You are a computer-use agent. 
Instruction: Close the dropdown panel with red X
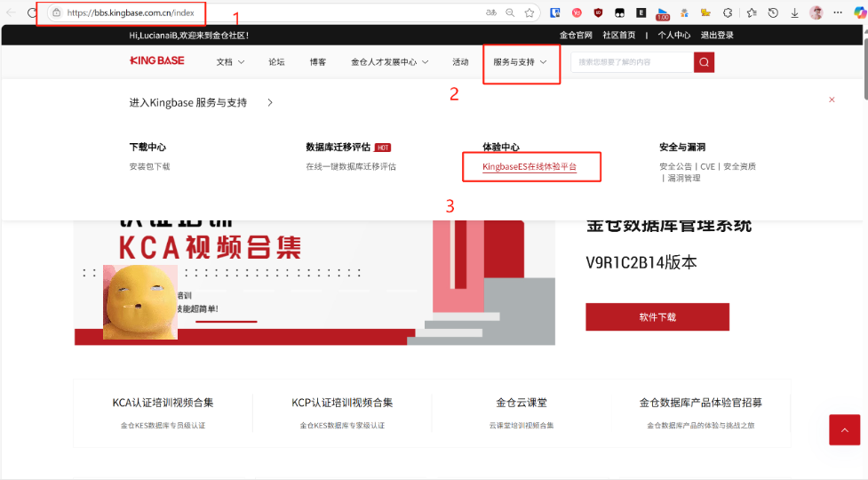tap(832, 100)
